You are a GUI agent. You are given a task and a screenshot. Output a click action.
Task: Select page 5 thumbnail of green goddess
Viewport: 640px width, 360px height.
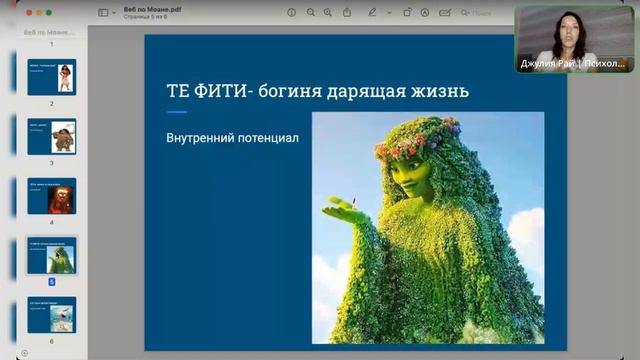(52, 256)
